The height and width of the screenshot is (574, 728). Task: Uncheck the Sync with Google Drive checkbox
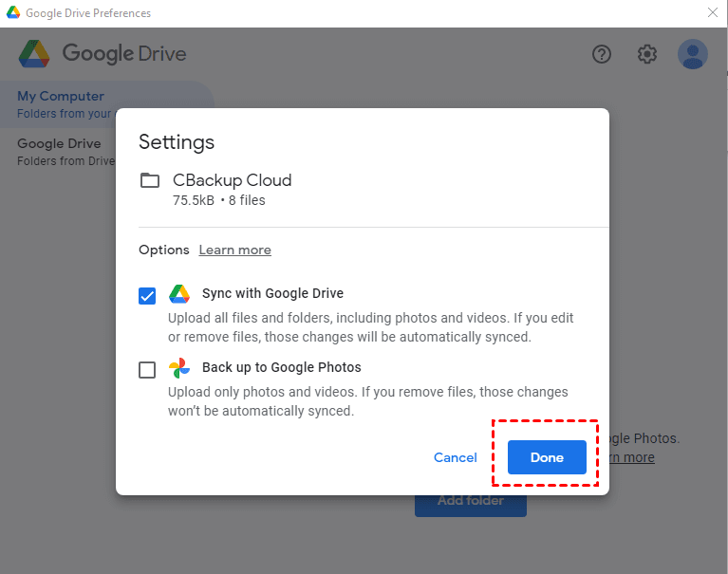[147, 296]
